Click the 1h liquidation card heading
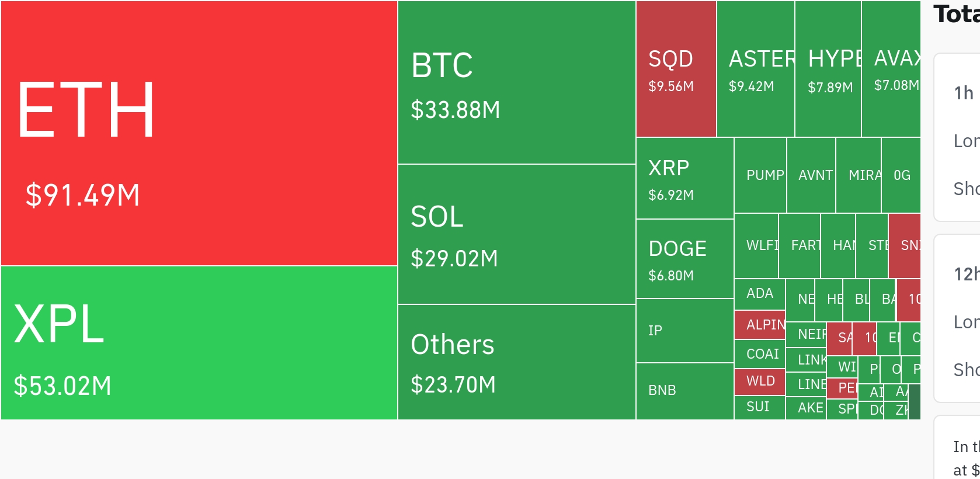The width and height of the screenshot is (980, 479). (x=964, y=93)
